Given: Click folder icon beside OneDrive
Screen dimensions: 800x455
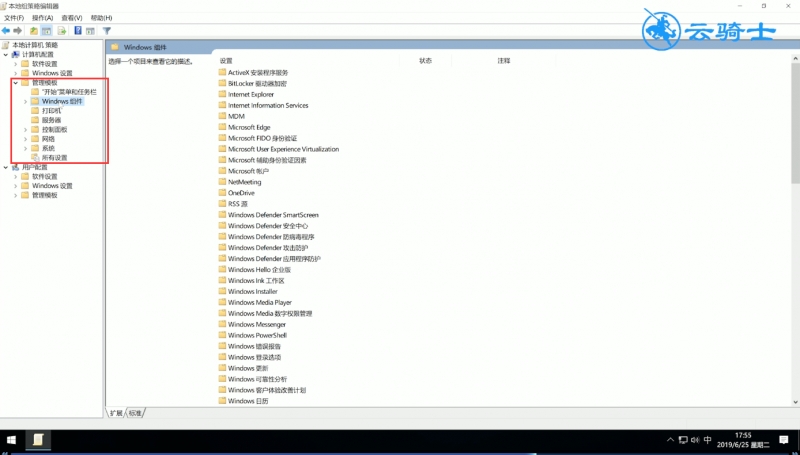Looking at the screenshot, I should pos(222,193).
